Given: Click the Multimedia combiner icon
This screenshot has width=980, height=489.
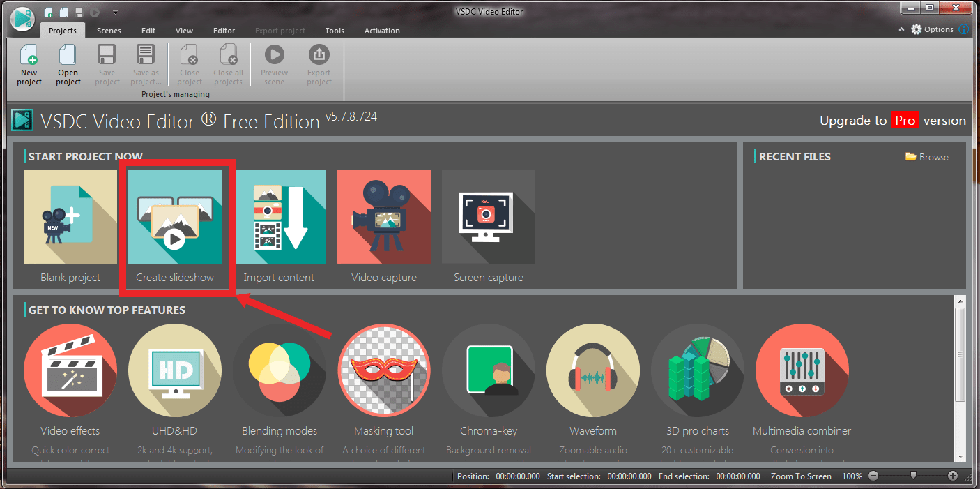Looking at the screenshot, I should coord(802,370).
